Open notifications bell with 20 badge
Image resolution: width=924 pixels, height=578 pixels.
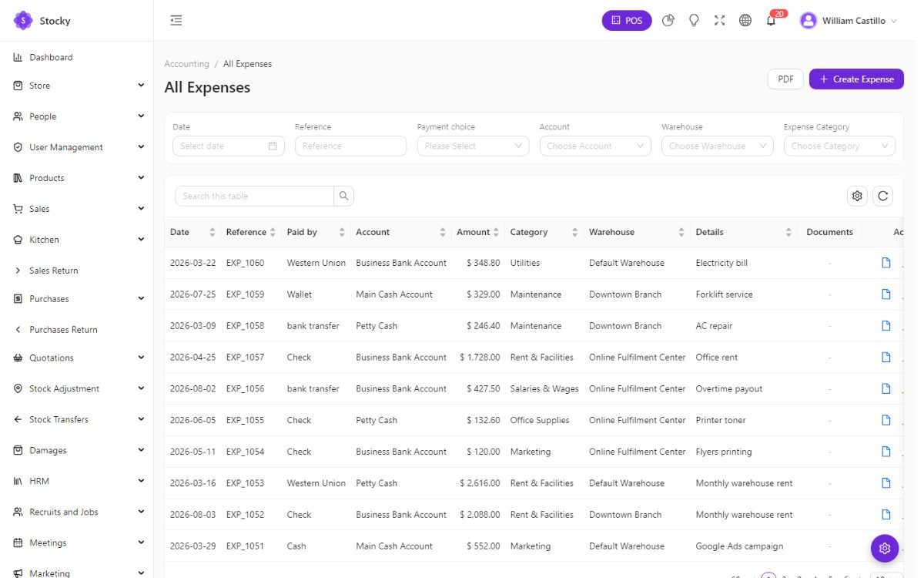[772, 21]
